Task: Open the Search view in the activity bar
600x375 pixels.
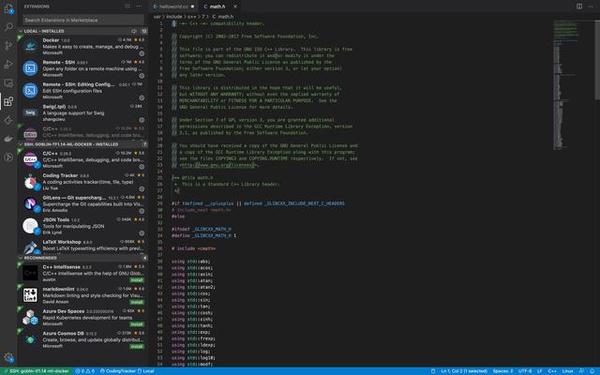Action: 8,27
